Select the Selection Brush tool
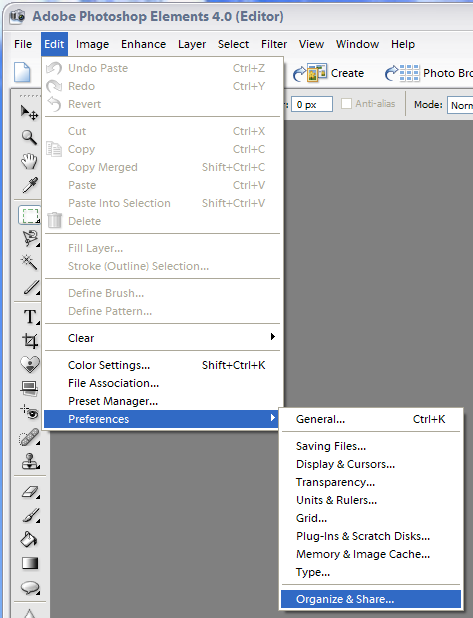This screenshot has width=473, height=618. 31,287
